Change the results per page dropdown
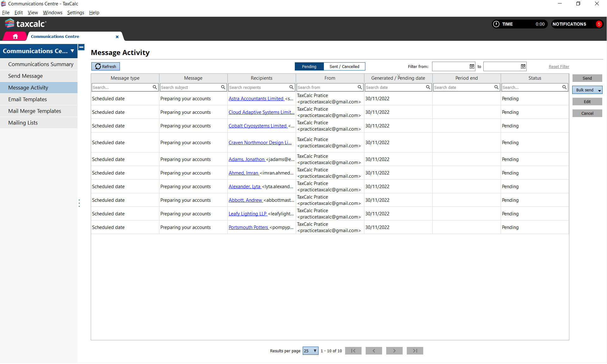The width and height of the screenshot is (607, 364). pyautogui.click(x=310, y=351)
